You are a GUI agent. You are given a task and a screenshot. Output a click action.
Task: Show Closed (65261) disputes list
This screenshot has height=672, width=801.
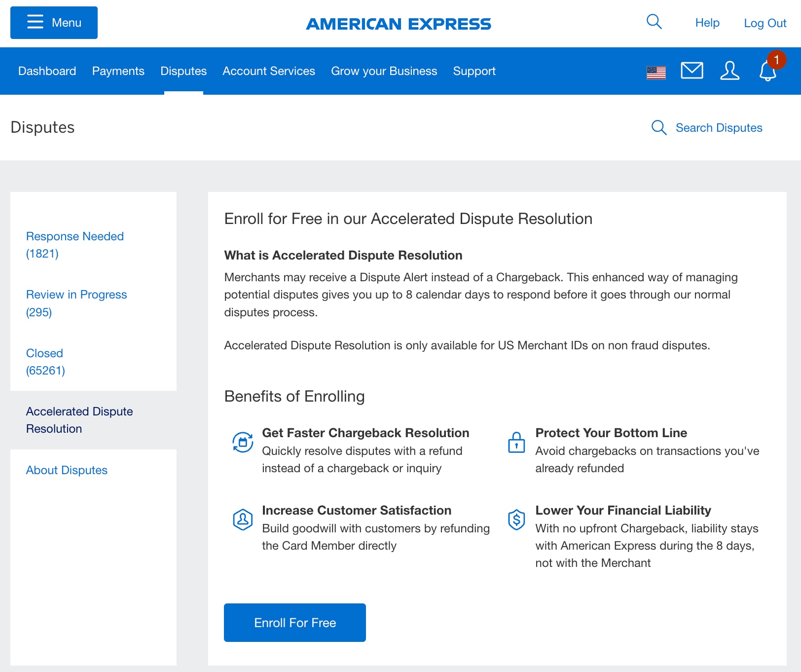(45, 362)
